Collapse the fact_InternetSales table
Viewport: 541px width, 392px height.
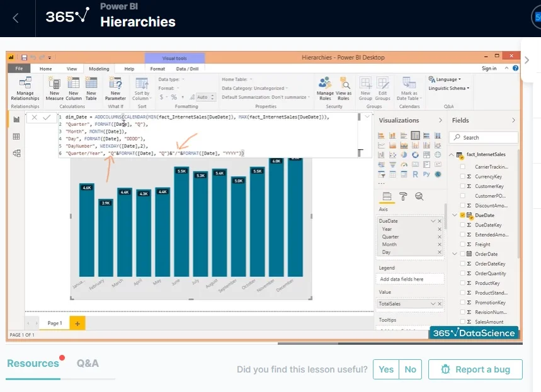click(x=452, y=155)
